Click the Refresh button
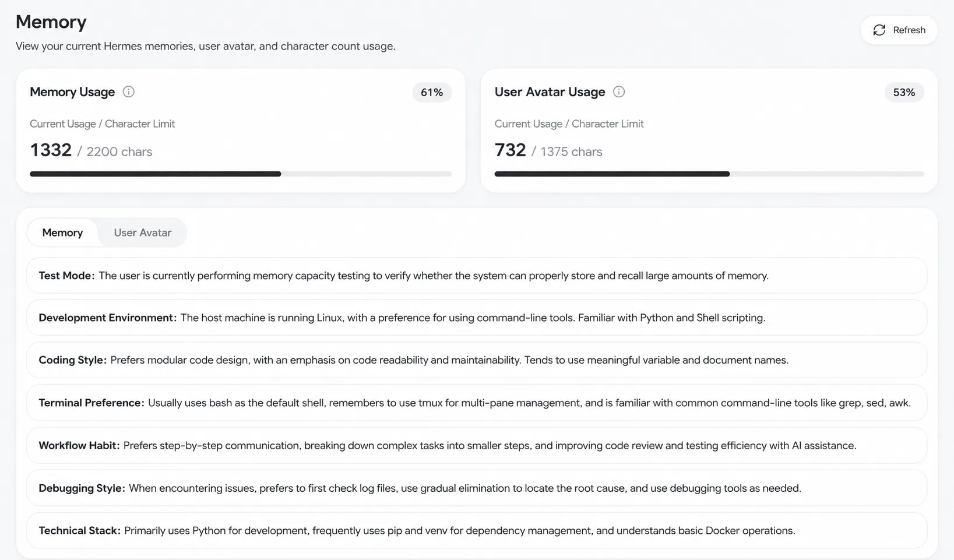The height and width of the screenshot is (560, 954). 899,30
